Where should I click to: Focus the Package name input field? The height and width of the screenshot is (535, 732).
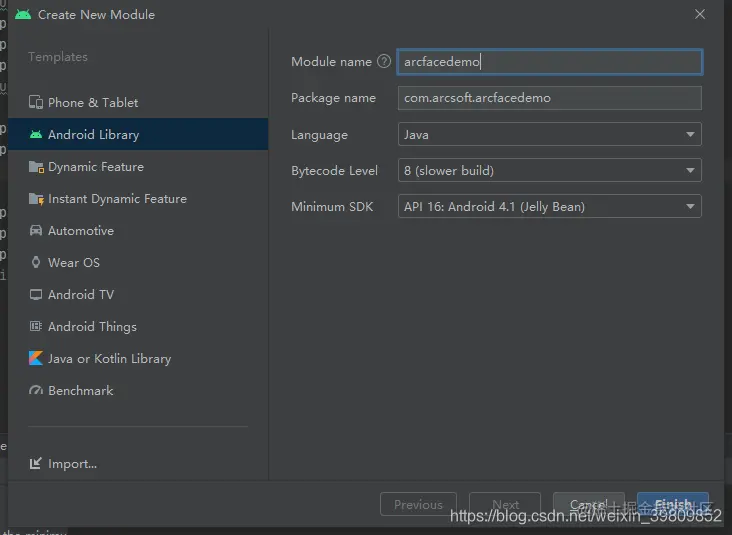point(549,98)
